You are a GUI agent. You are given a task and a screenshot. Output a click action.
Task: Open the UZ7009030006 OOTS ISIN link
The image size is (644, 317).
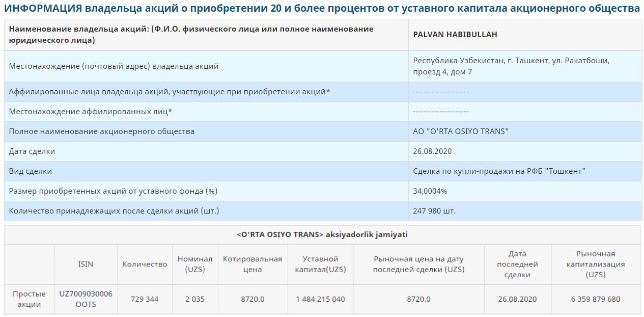point(86,299)
